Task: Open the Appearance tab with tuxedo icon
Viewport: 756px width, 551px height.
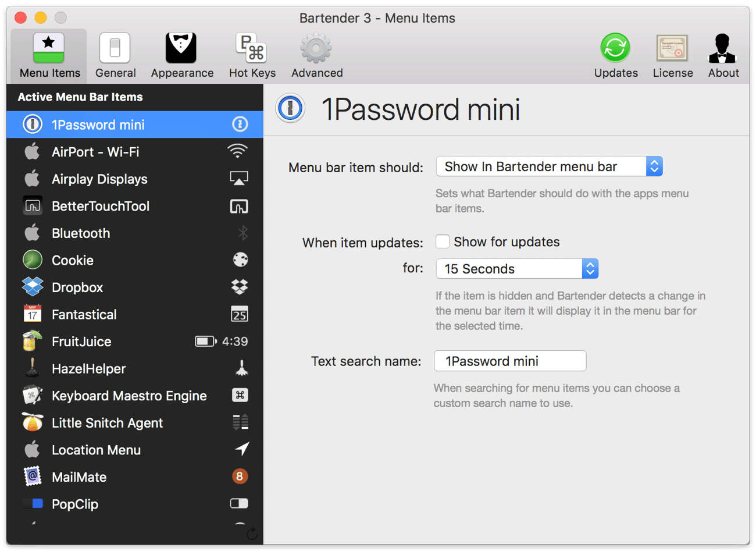Action: tap(182, 56)
